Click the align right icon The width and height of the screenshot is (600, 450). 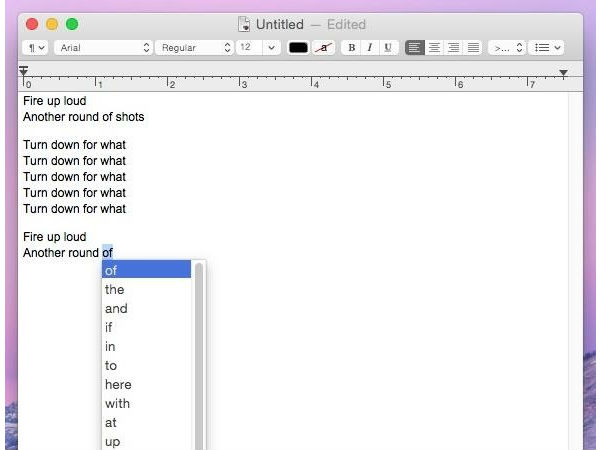pos(453,47)
